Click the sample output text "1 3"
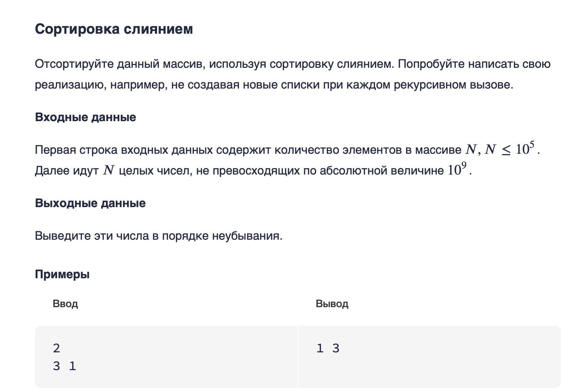The image size is (578, 392). 328,348
